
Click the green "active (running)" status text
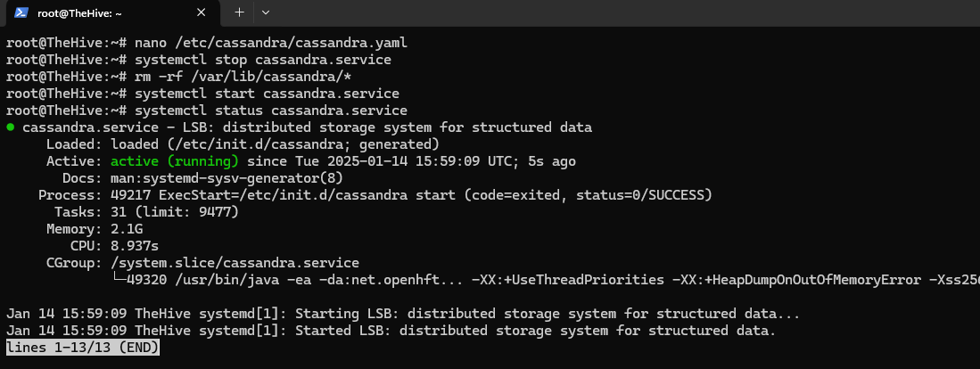(174, 161)
